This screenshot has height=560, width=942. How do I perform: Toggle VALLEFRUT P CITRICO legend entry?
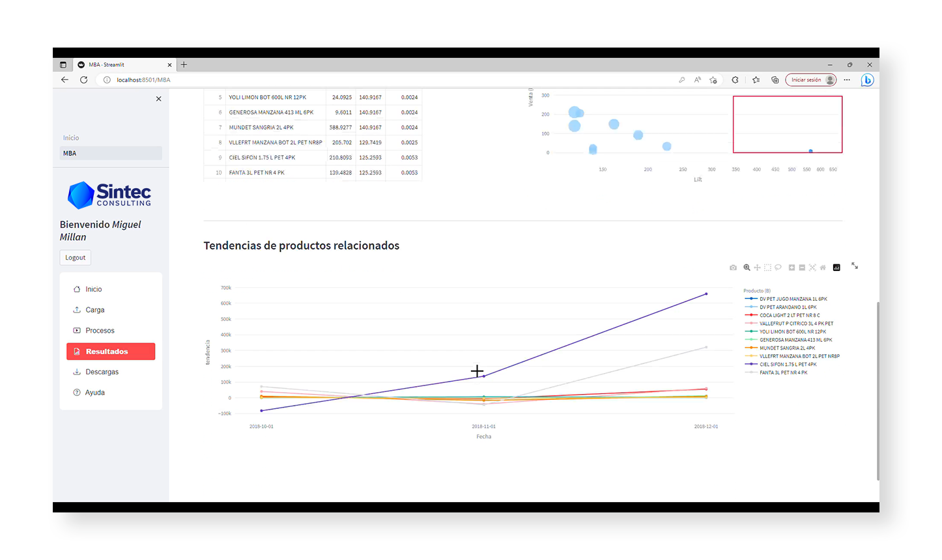pos(790,324)
